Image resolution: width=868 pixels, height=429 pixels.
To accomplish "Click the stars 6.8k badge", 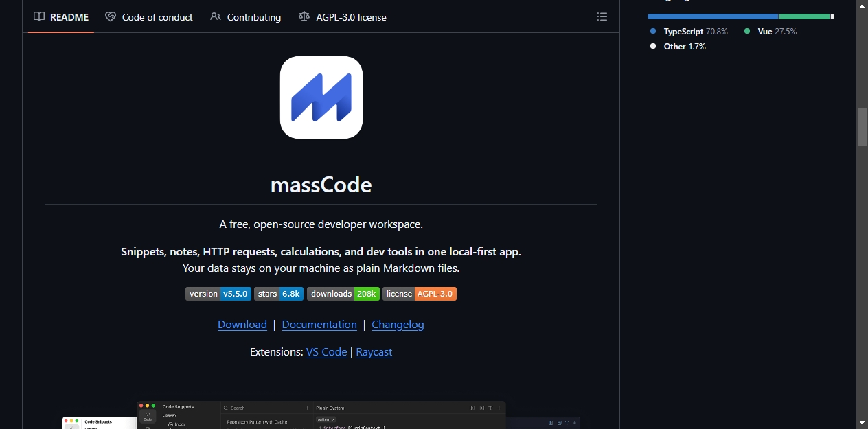I will 279,294.
